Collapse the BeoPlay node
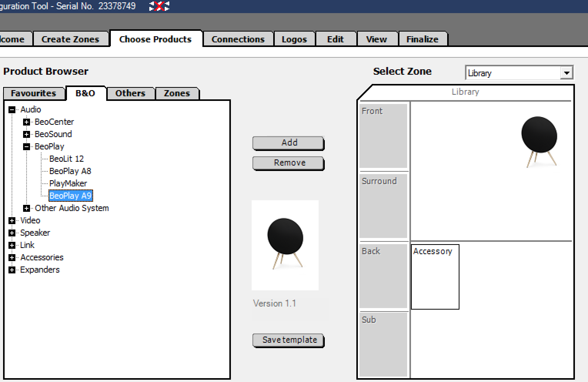This screenshot has height=382, width=588. coord(27,147)
